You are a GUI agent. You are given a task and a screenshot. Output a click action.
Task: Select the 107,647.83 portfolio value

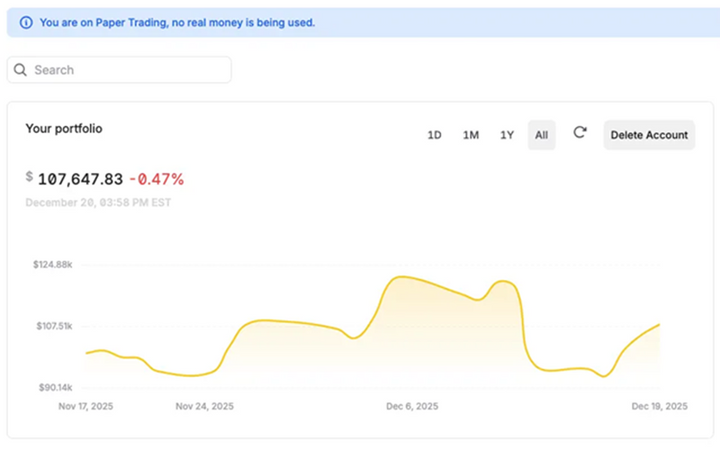[80, 179]
